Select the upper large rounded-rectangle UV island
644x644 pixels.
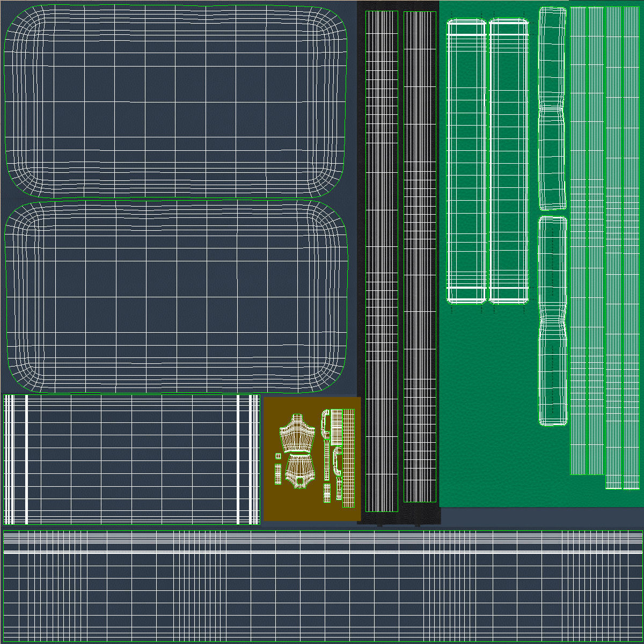click(175, 101)
